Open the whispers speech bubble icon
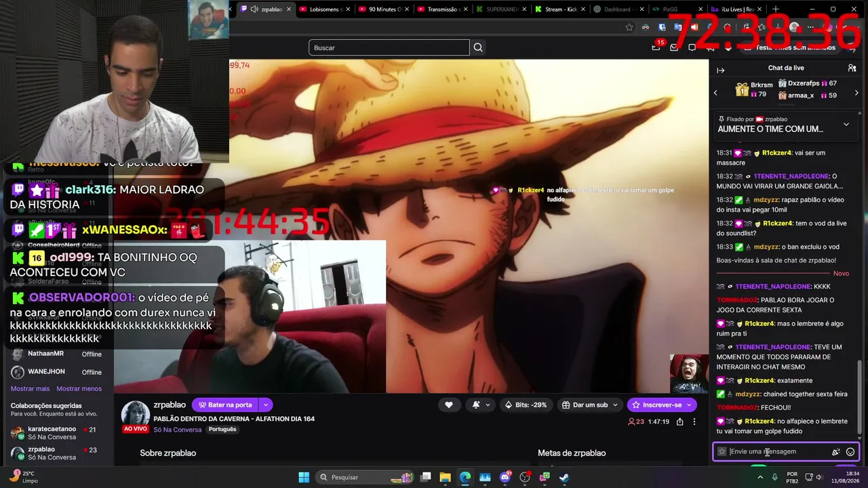The height and width of the screenshot is (488, 868). coord(692,47)
